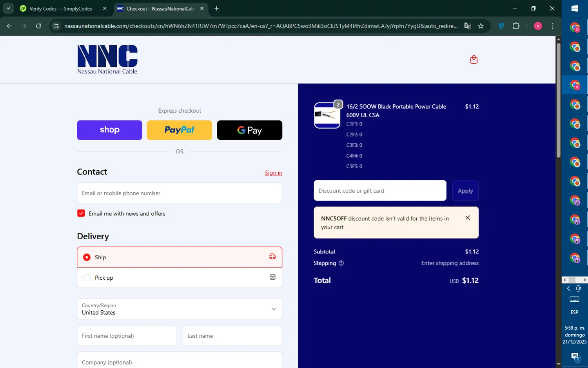
Task: Bookmark this page with the star icon
Action: [x=481, y=26]
